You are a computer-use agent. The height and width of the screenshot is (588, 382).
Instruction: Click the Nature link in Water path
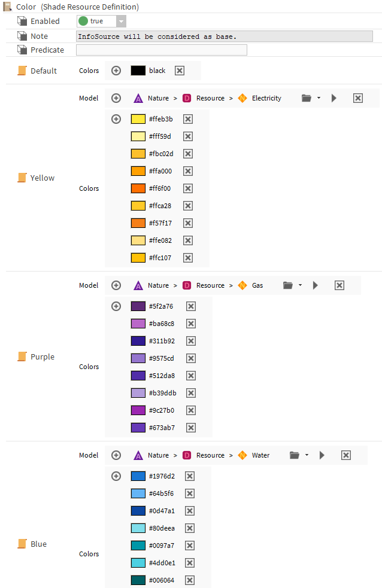pyautogui.click(x=158, y=455)
